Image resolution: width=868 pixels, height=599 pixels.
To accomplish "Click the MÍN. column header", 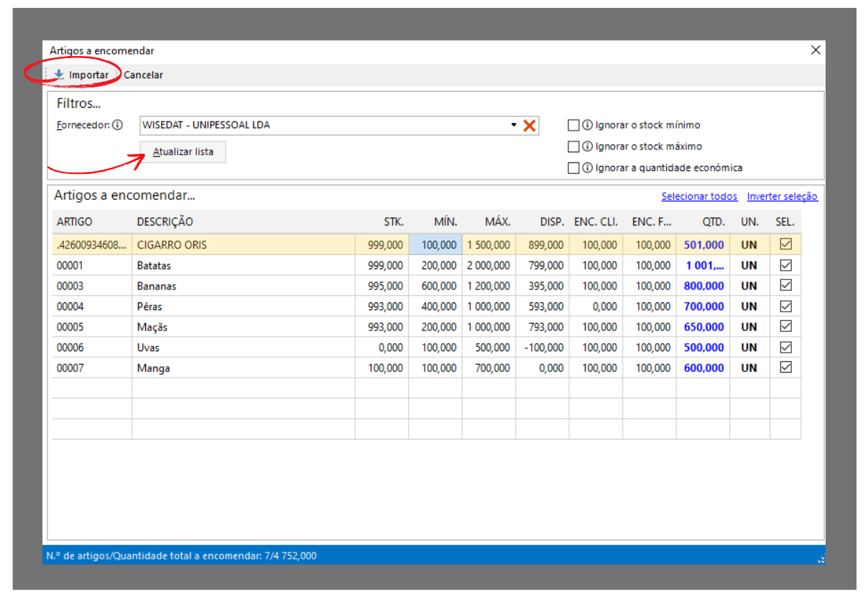I will (x=435, y=222).
